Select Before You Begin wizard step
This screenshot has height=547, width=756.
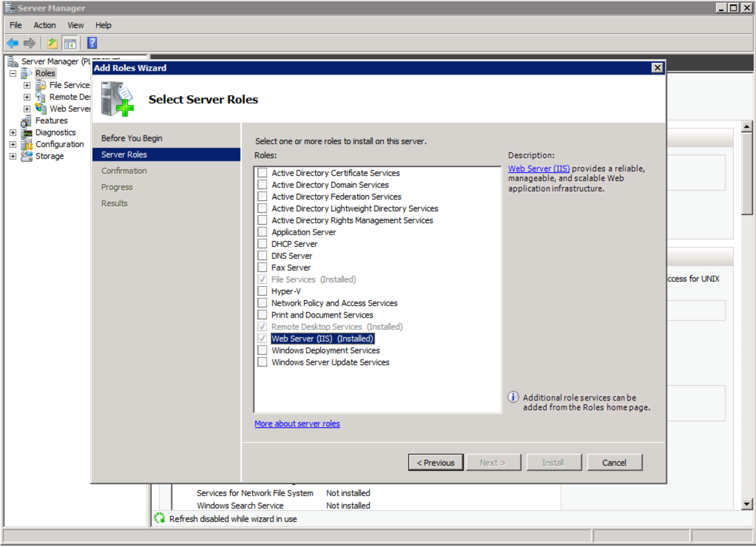coord(132,138)
